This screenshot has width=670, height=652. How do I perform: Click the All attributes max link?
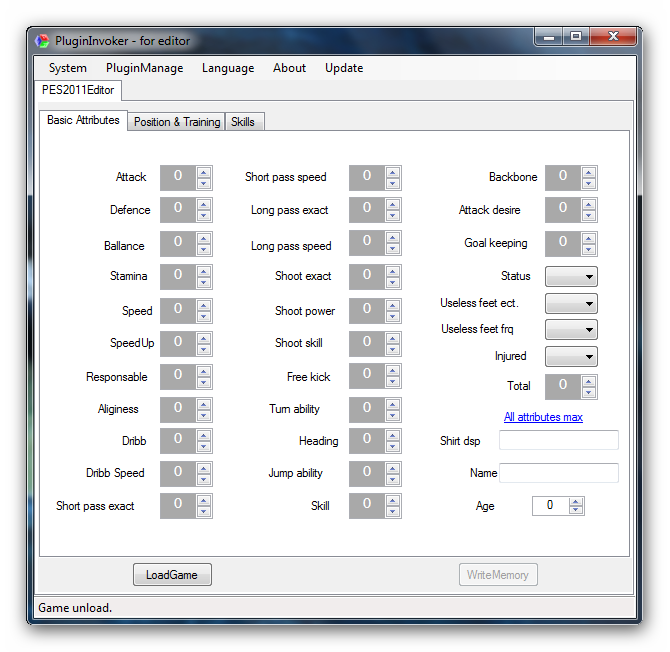pyautogui.click(x=543, y=417)
